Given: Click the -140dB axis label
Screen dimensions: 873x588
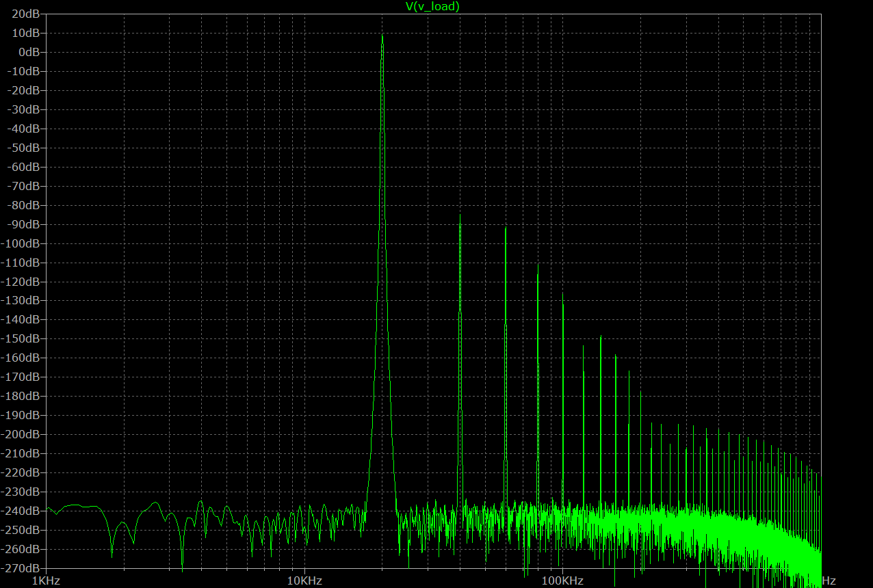Looking at the screenshot, I should coord(21,319).
